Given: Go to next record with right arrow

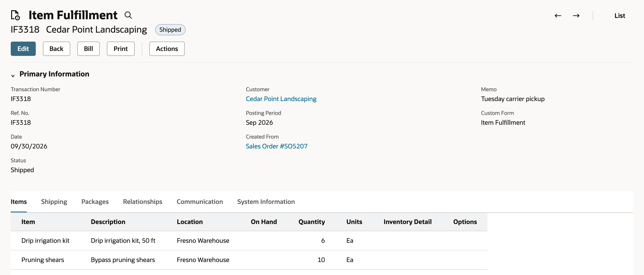Looking at the screenshot, I should (576, 16).
